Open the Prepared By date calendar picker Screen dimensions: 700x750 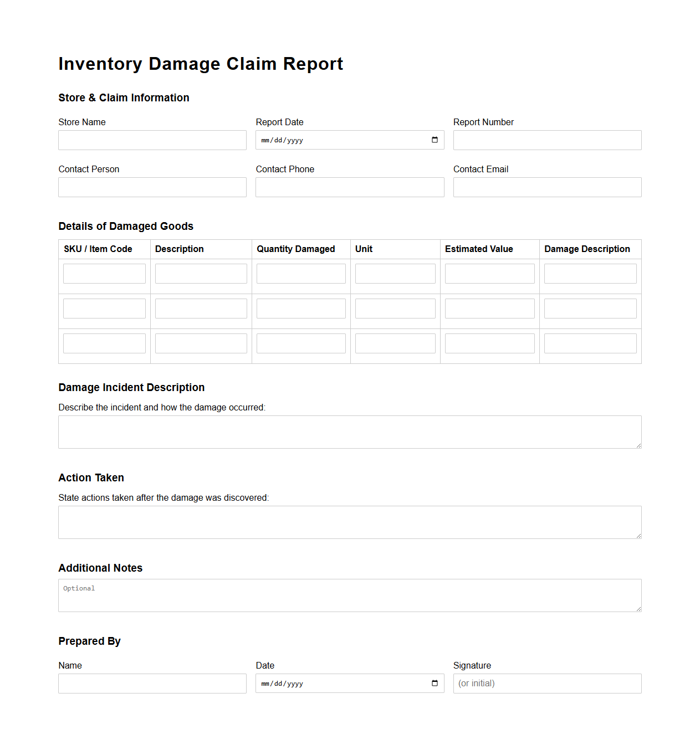pyautogui.click(x=435, y=684)
